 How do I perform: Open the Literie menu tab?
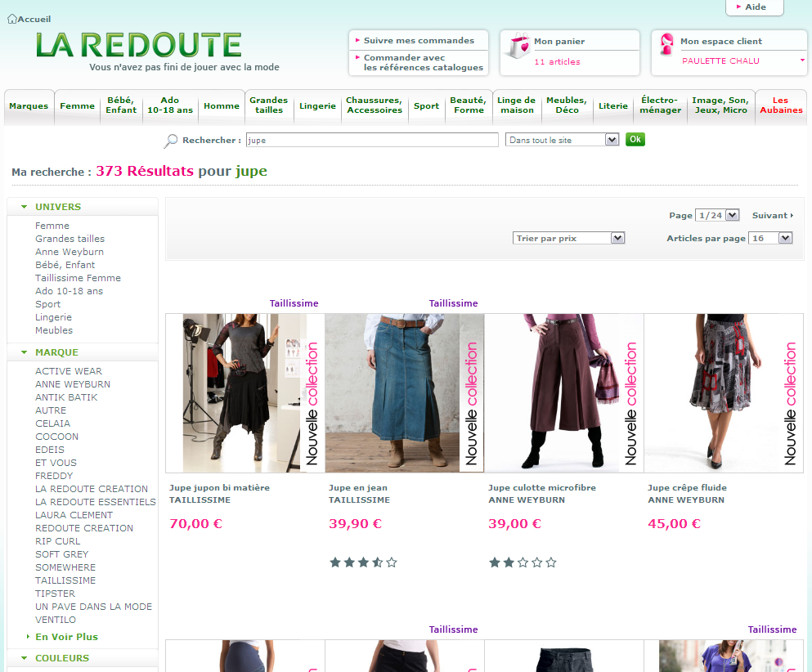pos(613,105)
